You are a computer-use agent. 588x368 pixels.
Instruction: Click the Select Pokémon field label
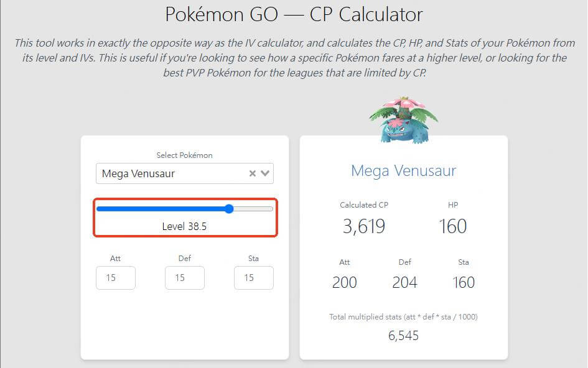pos(184,155)
